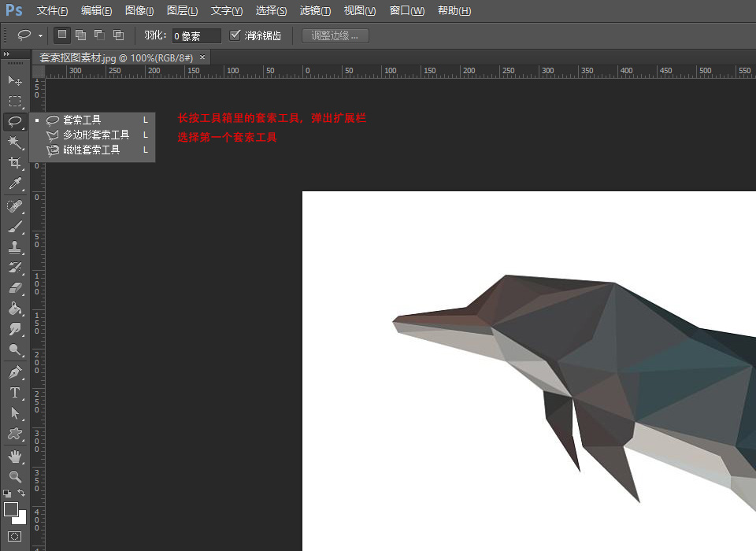Enable intersect with selection mode
This screenshot has width=756, height=551.
coord(118,35)
